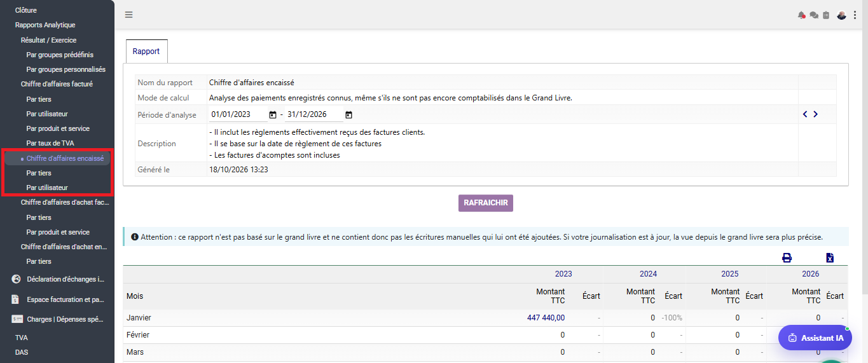868x363 pixels.
Task: Click the globe icon for Déclaration d'échanges
Action: (x=17, y=279)
